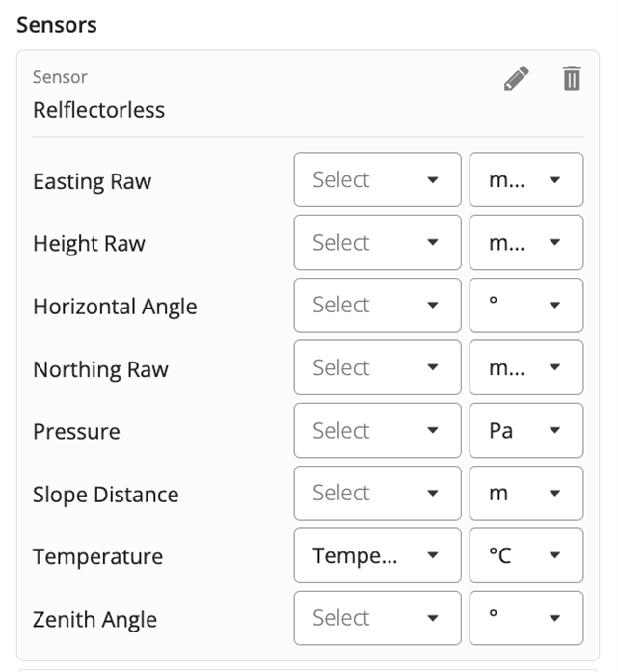Delete the Relflectorless sensor using trash icon
618x672 pixels.
tap(572, 78)
